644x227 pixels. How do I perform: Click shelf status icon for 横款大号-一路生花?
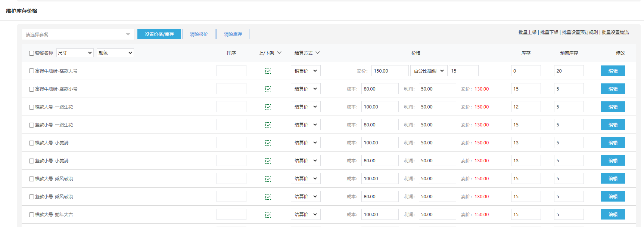pyautogui.click(x=268, y=107)
